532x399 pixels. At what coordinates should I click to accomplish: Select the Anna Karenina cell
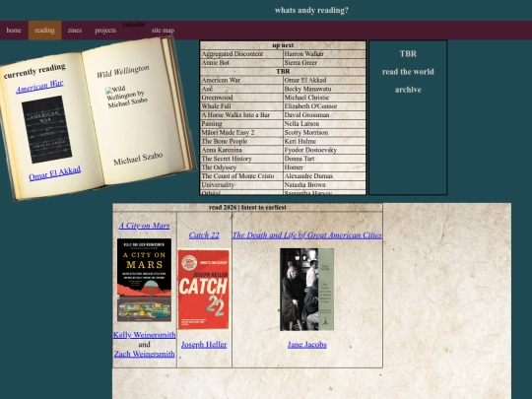coord(241,150)
